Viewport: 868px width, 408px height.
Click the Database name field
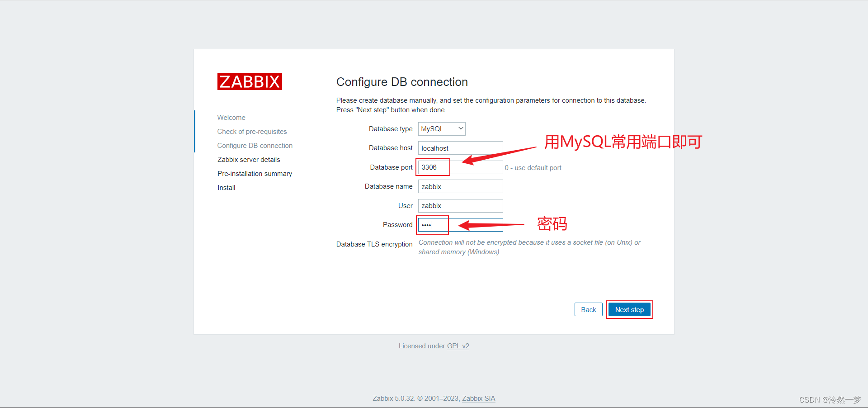tap(460, 186)
